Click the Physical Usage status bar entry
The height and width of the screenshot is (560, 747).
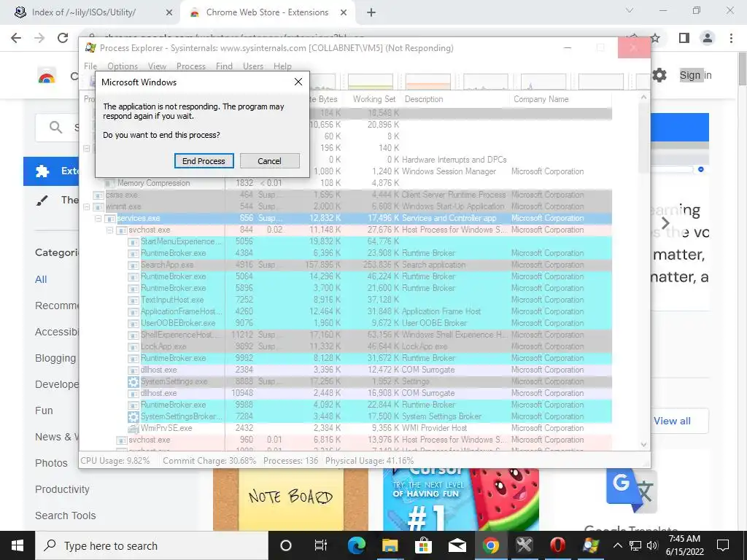369,461
